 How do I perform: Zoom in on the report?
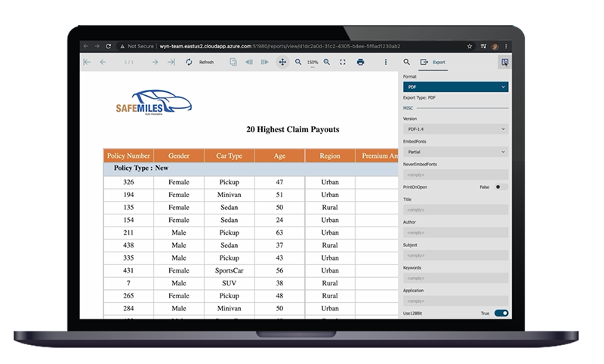pyautogui.click(x=327, y=62)
